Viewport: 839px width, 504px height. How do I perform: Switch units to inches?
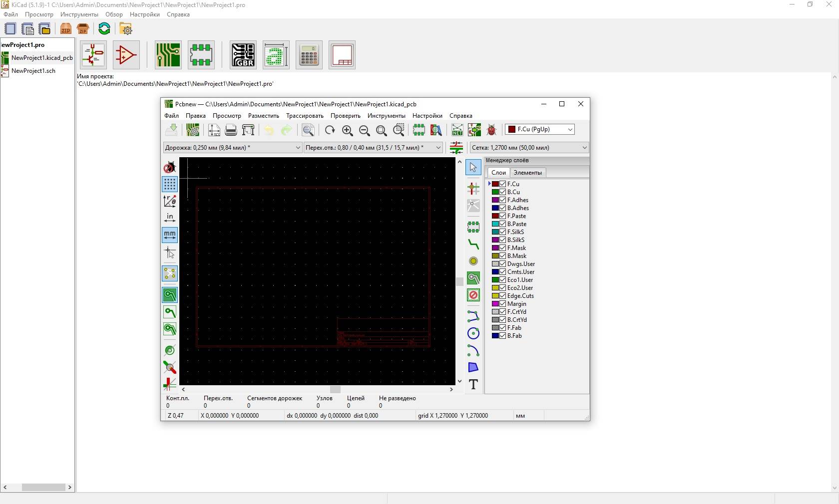pos(170,218)
